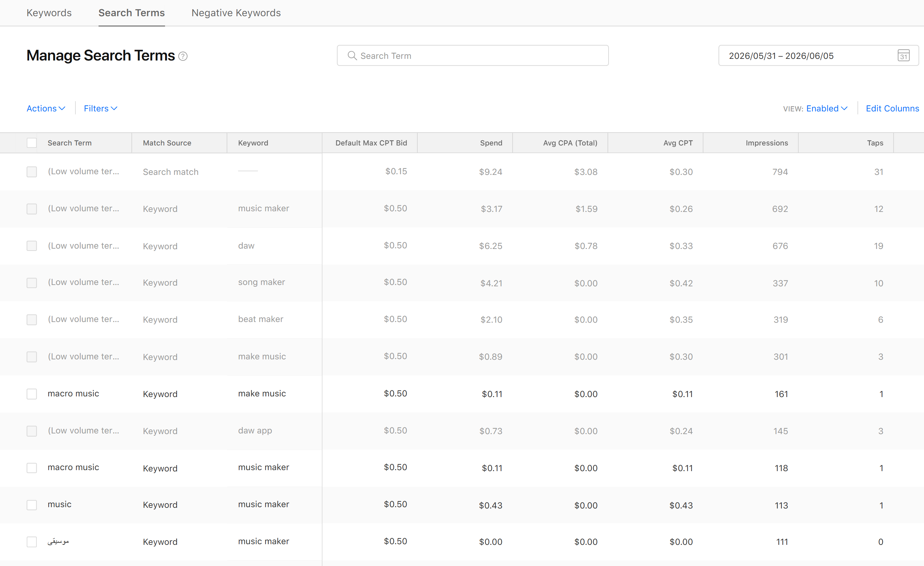The height and width of the screenshot is (566, 924).
Task: Click the $0.78 Avg CPA value
Action: pos(586,246)
